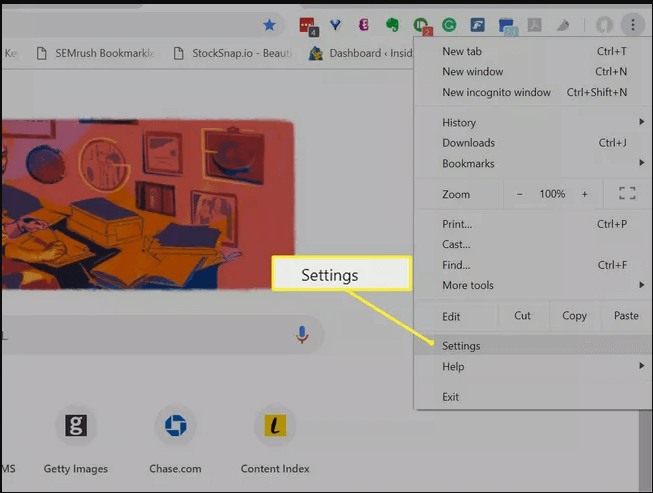The image size is (653, 493).
Task: Increase zoom with the plus button
Action: pos(585,194)
